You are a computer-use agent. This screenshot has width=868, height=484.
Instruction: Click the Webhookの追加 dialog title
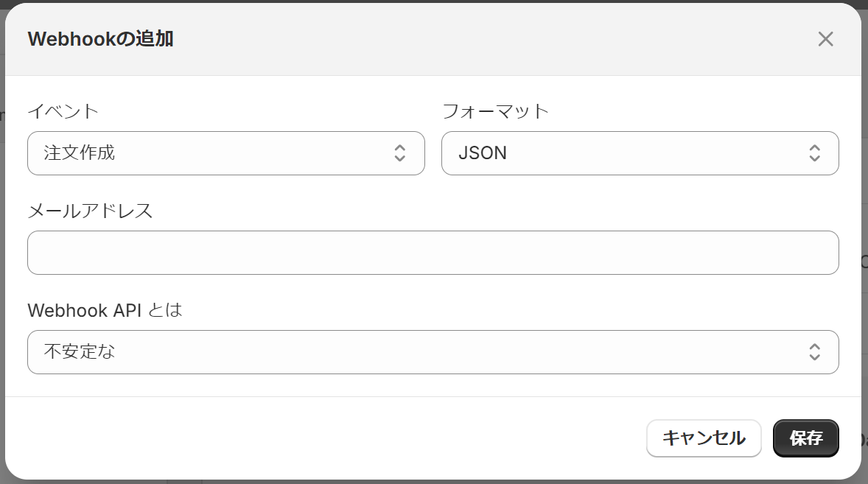click(x=100, y=39)
